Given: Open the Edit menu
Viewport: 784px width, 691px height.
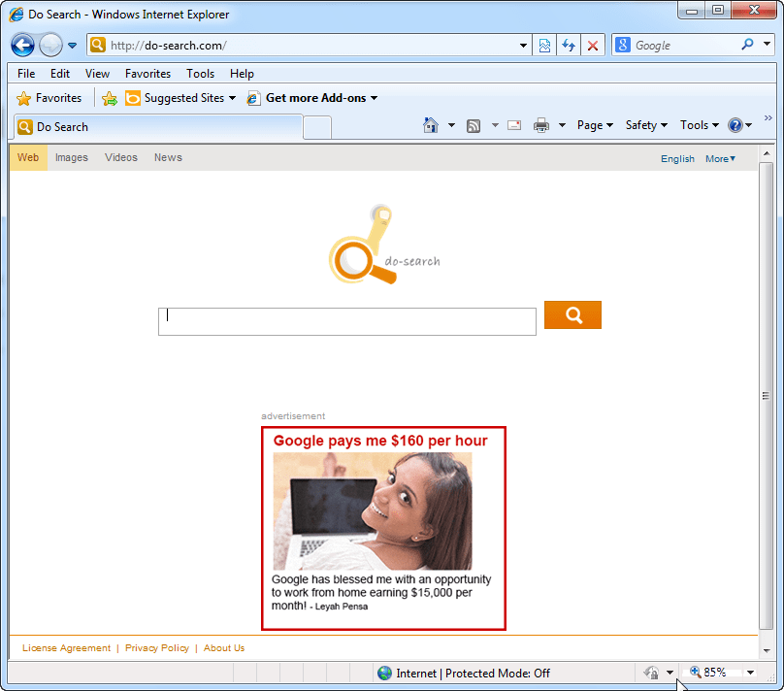Looking at the screenshot, I should [60, 74].
